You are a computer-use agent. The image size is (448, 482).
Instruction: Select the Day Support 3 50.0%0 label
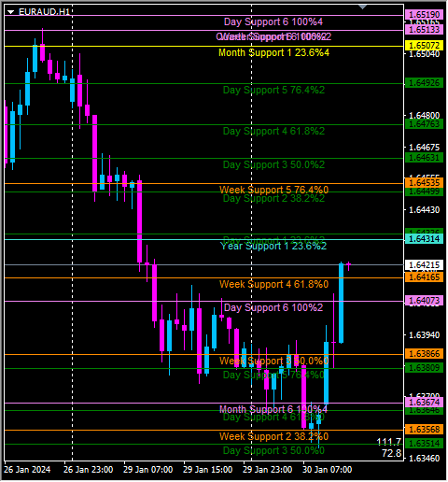(273, 450)
